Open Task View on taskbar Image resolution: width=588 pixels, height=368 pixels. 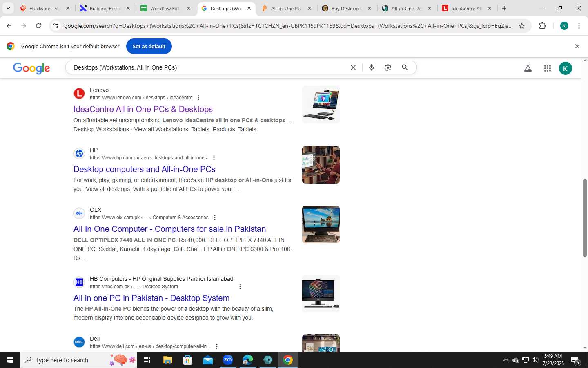[x=147, y=360]
